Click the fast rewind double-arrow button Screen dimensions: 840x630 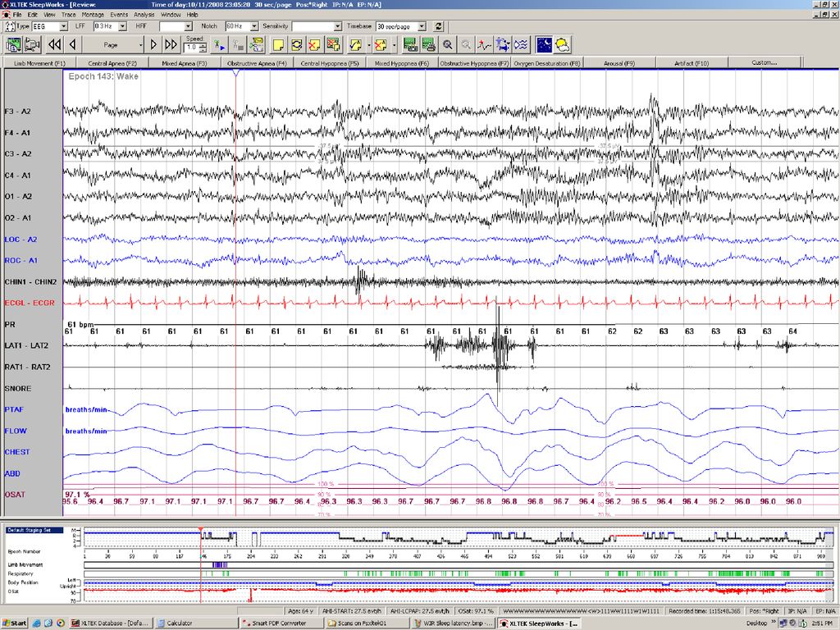54,45
